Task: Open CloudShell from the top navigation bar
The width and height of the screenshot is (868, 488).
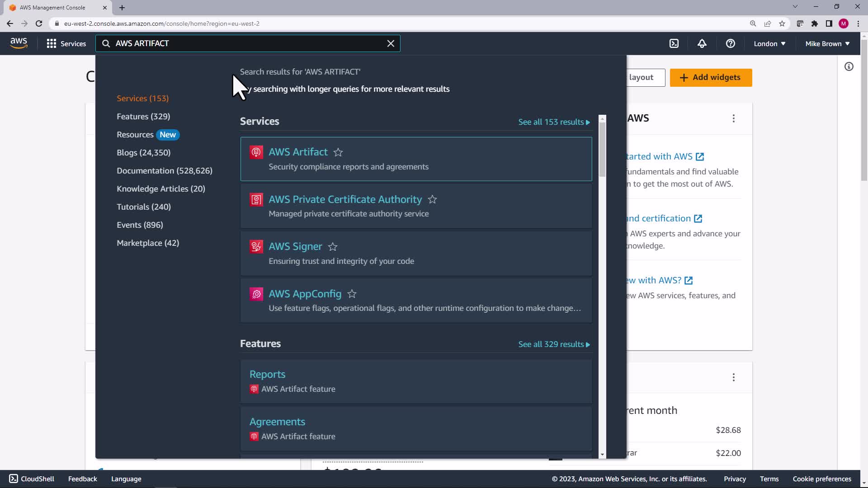Action: [674, 43]
